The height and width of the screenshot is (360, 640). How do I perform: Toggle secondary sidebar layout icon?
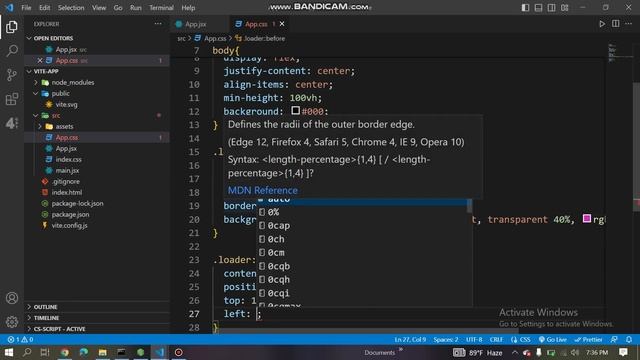pyautogui.click(x=551, y=8)
